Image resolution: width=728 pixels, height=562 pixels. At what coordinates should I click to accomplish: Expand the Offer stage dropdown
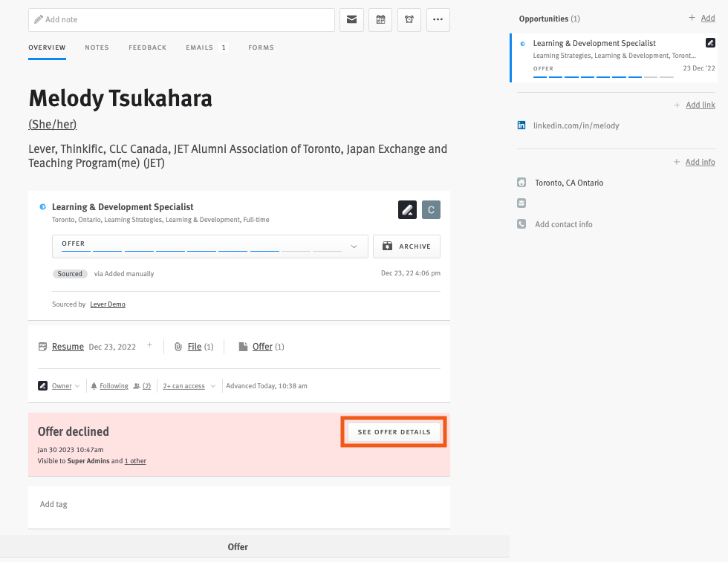(354, 246)
